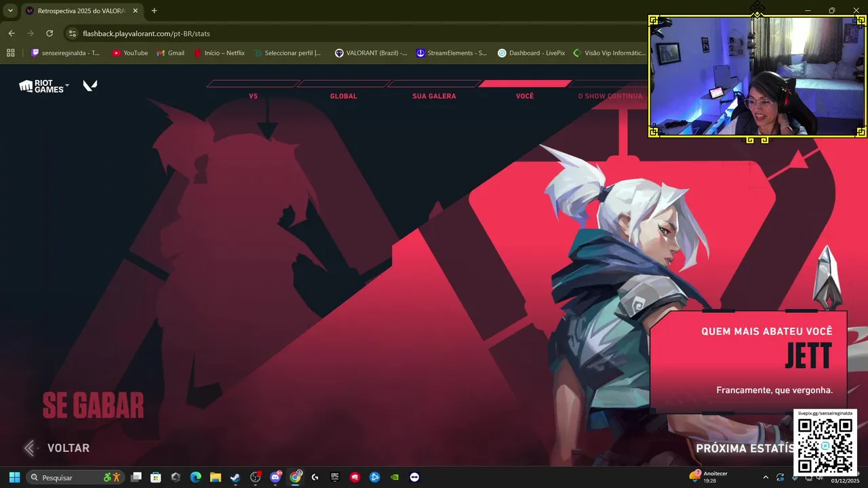This screenshot has height=488, width=868.
Task: Open Discord from the taskbar
Action: [x=275, y=477]
